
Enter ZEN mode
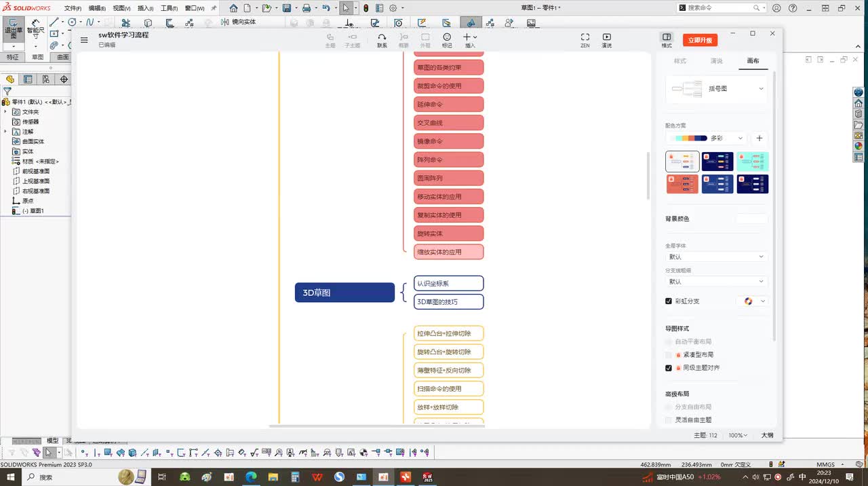[x=585, y=40]
